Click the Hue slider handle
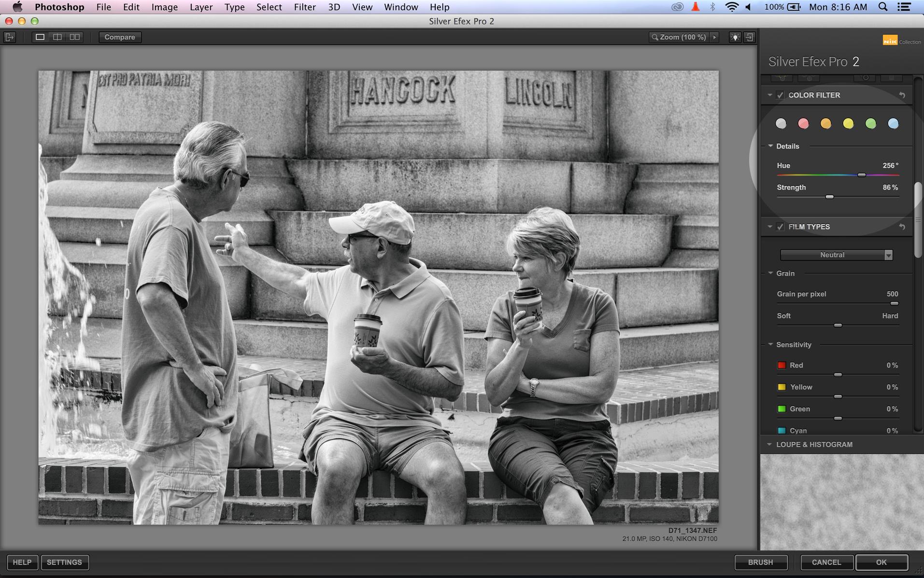 (x=861, y=175)
